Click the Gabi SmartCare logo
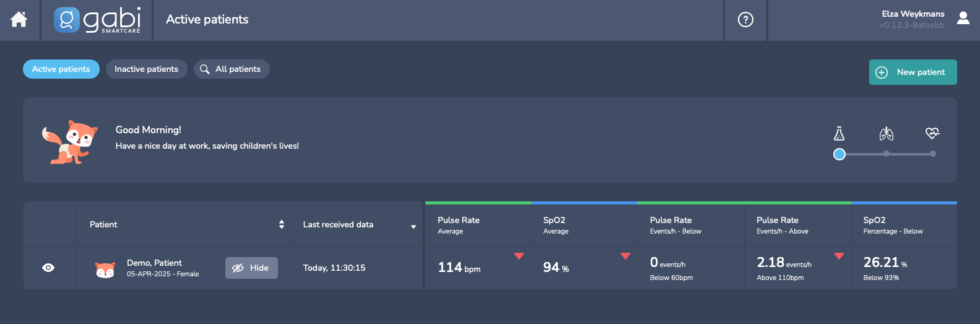The width and height of the screenshot is (980, 324). coord(97,20)
